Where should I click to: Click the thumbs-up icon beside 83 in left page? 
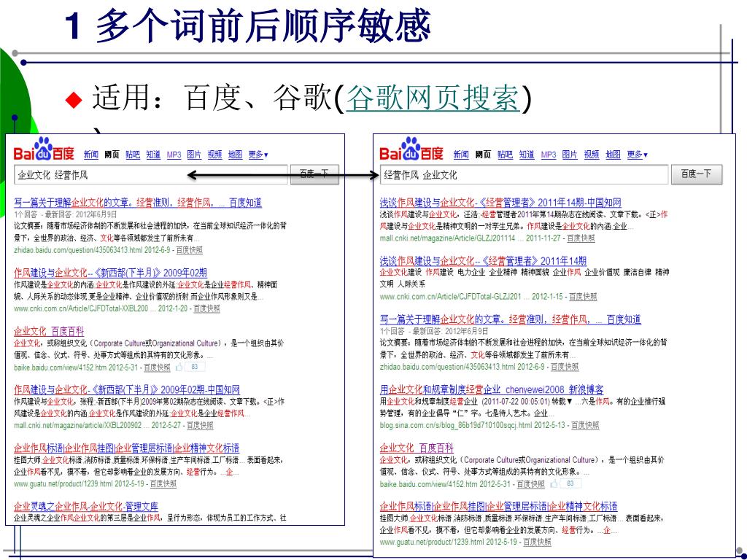click(179, 367)
